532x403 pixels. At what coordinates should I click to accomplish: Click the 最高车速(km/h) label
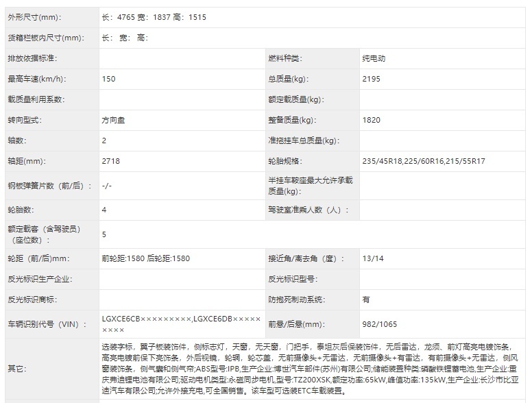pos(36,79)
